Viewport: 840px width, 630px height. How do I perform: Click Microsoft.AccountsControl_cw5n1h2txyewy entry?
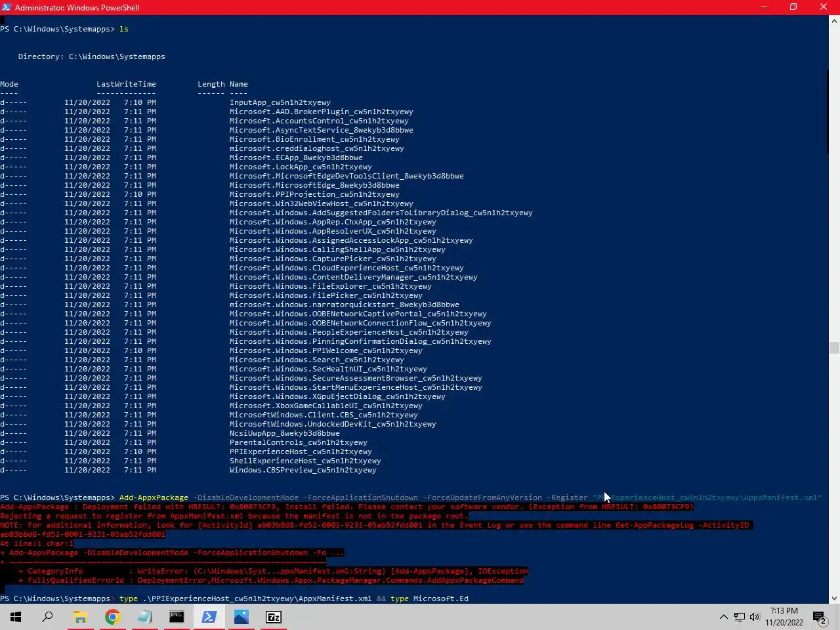pos(319,121)
